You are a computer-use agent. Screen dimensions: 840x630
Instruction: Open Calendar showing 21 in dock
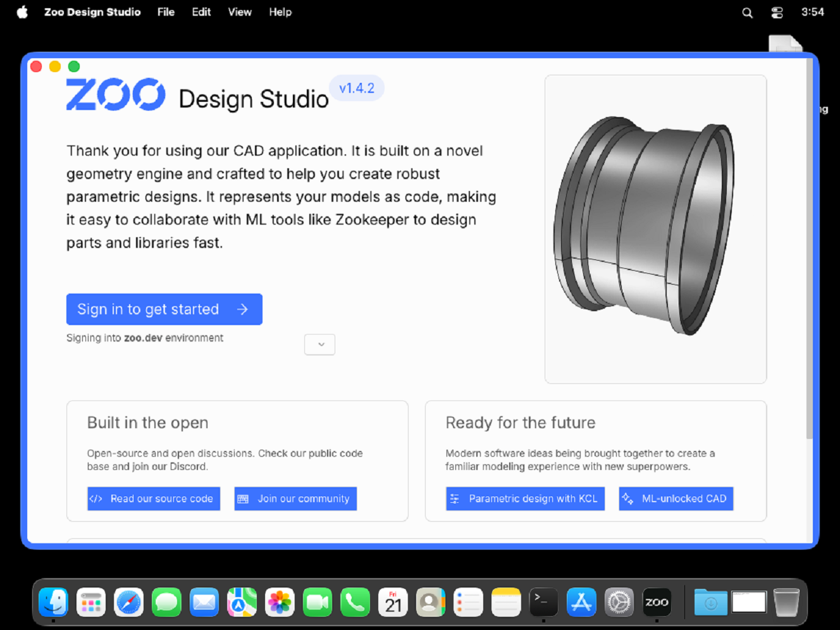[x=393, y=602]
